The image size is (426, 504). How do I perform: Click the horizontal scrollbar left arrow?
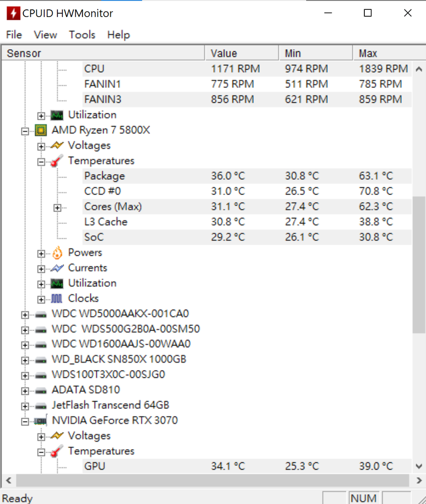tap(9, 481)
